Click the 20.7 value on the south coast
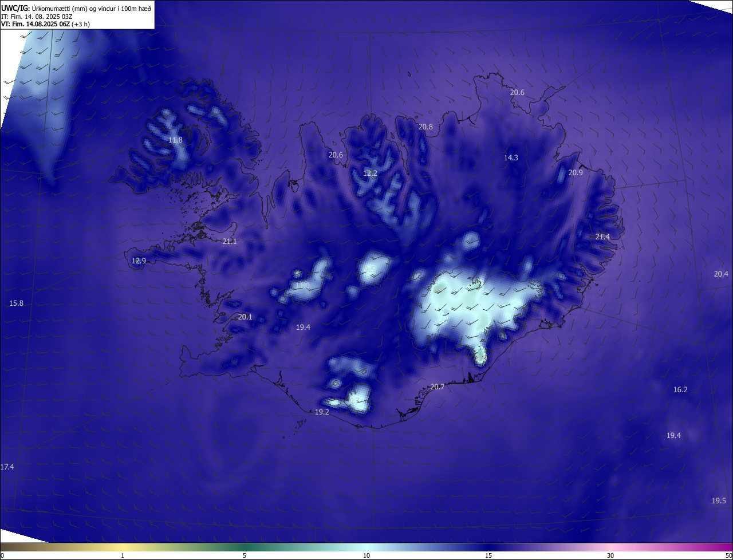Image resolution: width=733 pixels, height=560 pixels. (x=437, y=387)
